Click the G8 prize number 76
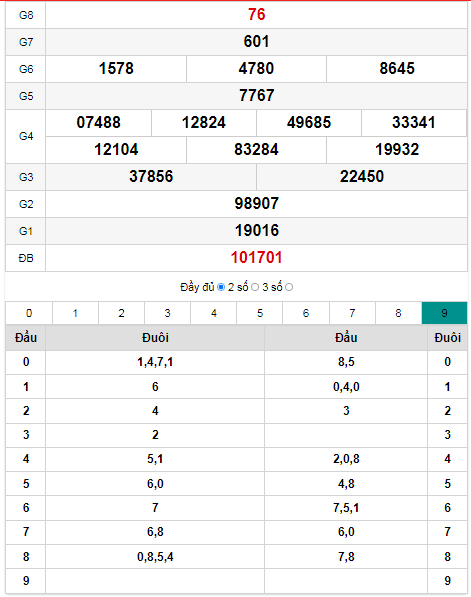Image resolution: width=471 pixels, height=597 pixels. (x=256, y=15)
